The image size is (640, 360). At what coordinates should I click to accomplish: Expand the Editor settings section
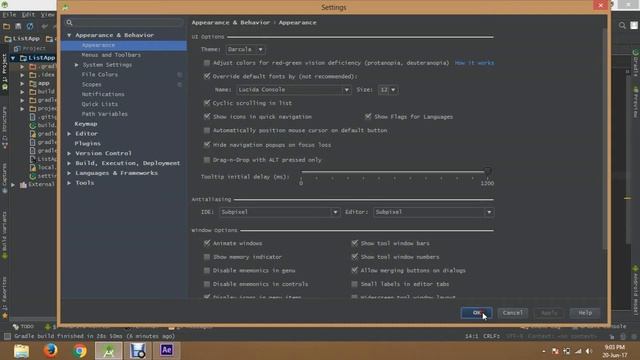coord(69,134)
